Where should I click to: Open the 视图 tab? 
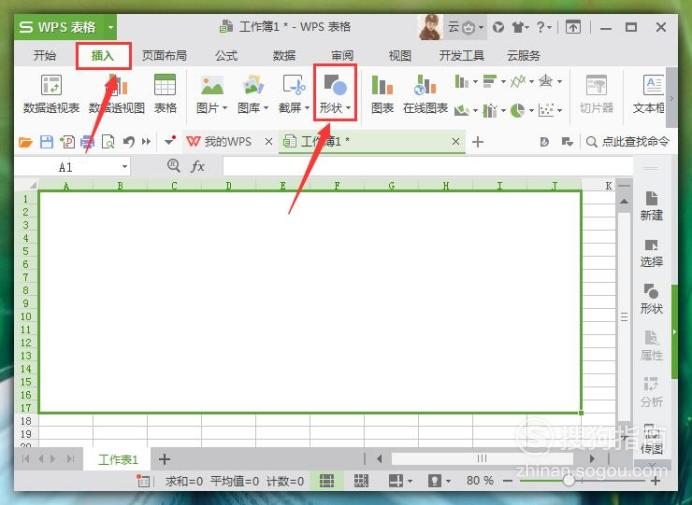point(400,56)
